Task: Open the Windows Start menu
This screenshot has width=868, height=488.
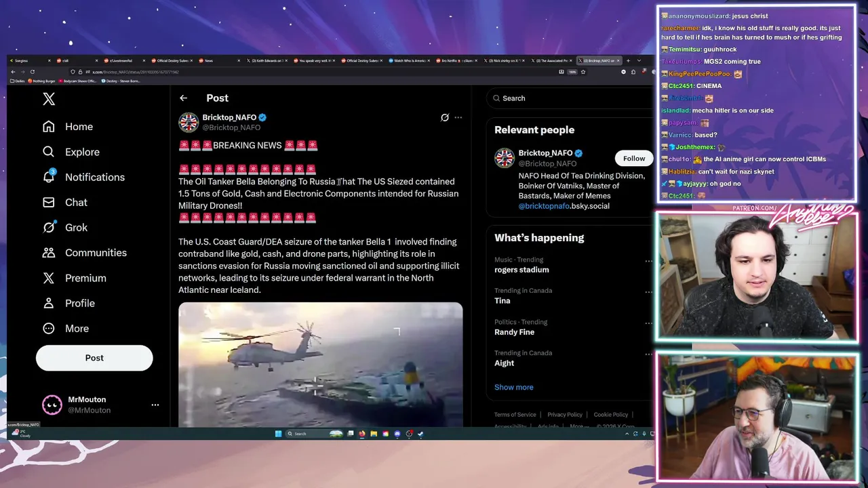Action: (278, 434)
